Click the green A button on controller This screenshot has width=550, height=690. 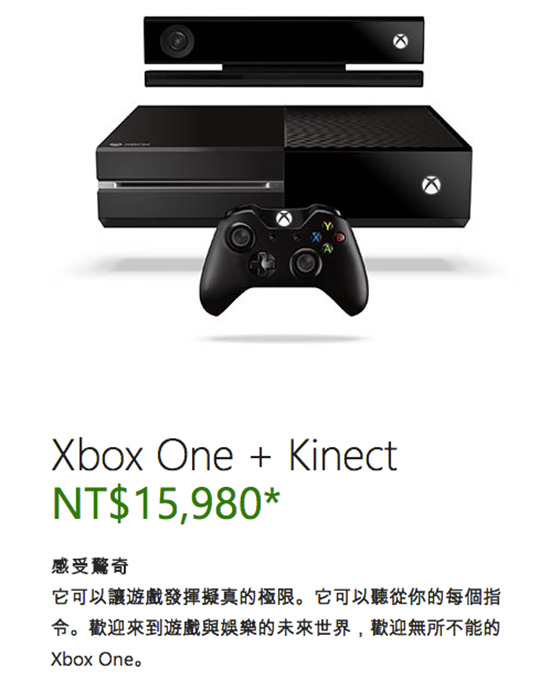(x=327, y=248)
